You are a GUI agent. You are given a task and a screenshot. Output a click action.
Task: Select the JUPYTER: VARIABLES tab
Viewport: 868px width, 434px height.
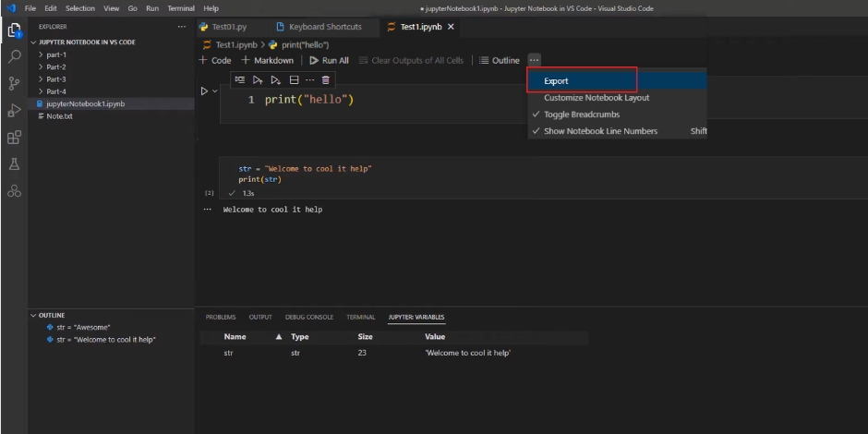(x=416, y=318)
